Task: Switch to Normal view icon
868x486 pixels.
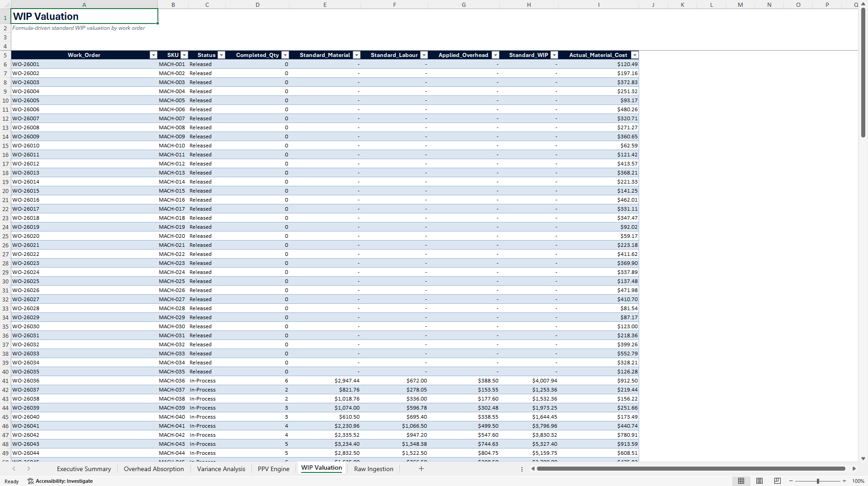Action: coord(741,481)
